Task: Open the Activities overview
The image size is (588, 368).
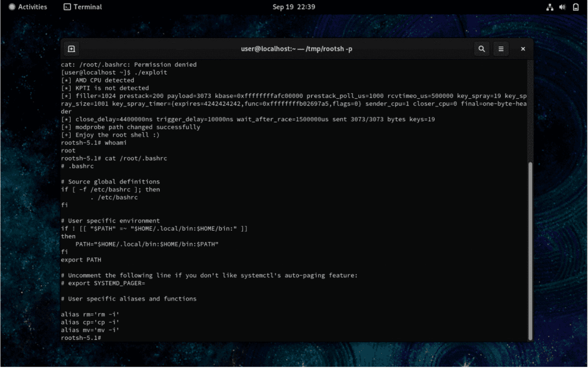Action: [28, 7]
